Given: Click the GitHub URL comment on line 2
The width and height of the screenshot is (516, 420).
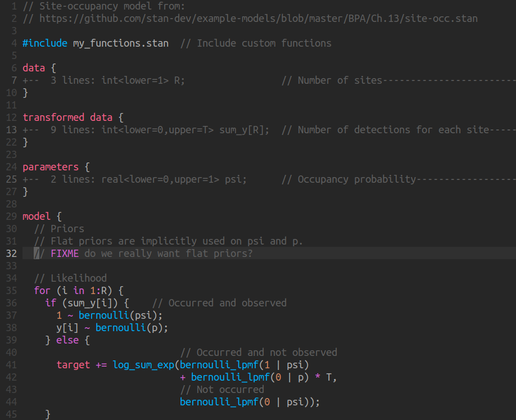Looking at the screenshot, I should [250, 19].
